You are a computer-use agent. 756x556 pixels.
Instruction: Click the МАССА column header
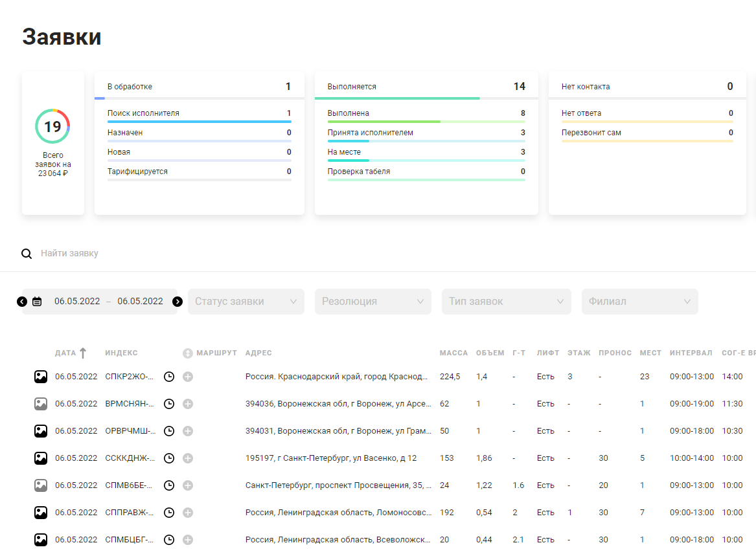[x=453, y=353]
